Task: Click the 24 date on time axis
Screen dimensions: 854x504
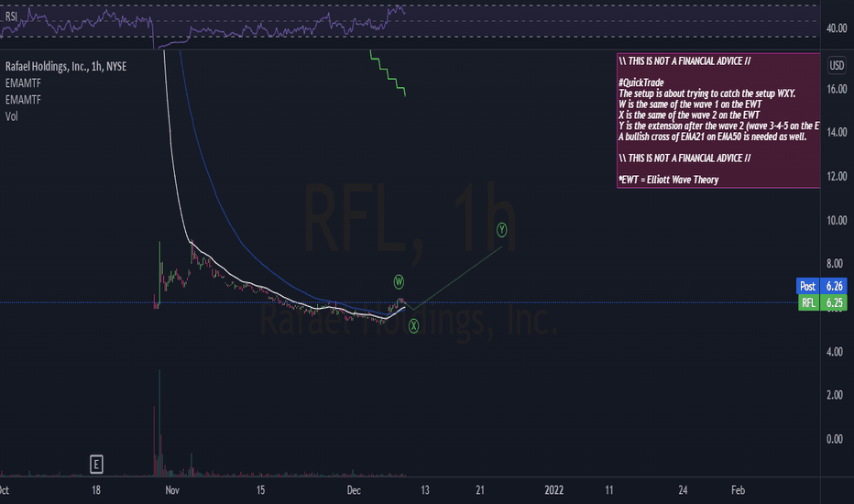Action: (683, 490)
